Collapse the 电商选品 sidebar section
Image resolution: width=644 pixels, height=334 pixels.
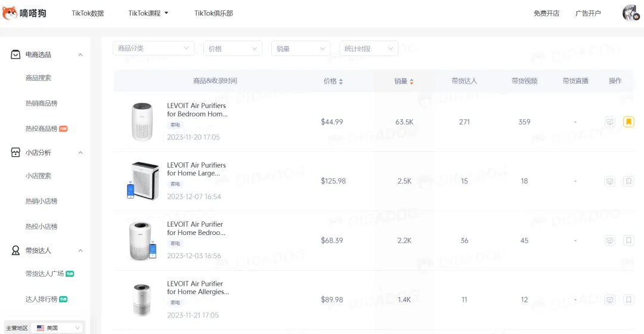point(80,55)
